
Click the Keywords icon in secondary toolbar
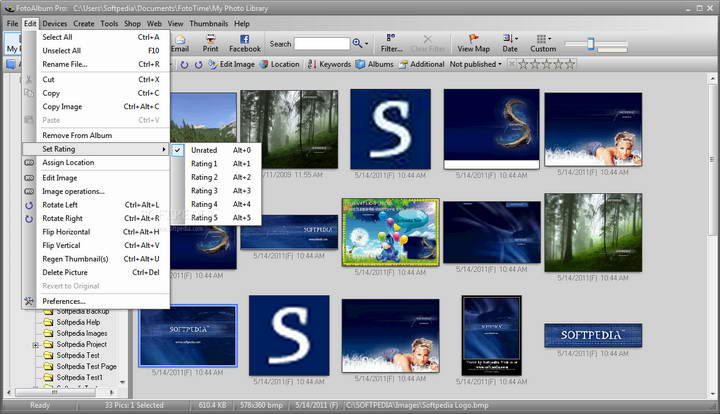(312, 64)
